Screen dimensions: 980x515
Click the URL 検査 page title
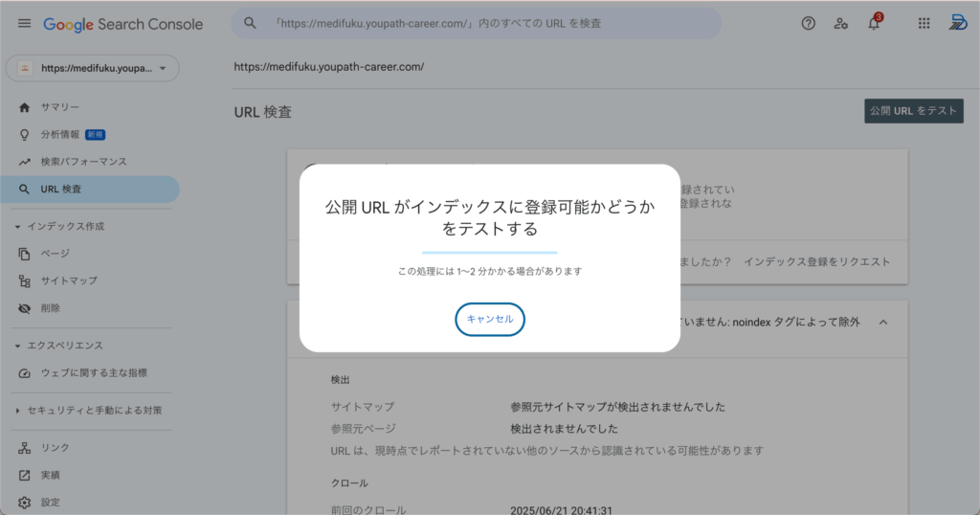point(263,112)
